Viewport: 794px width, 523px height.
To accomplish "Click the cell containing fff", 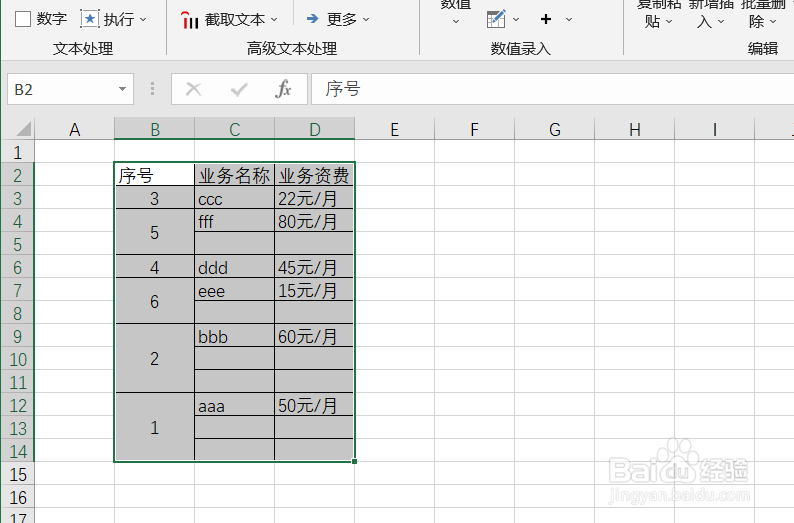I will pos(234,221).
